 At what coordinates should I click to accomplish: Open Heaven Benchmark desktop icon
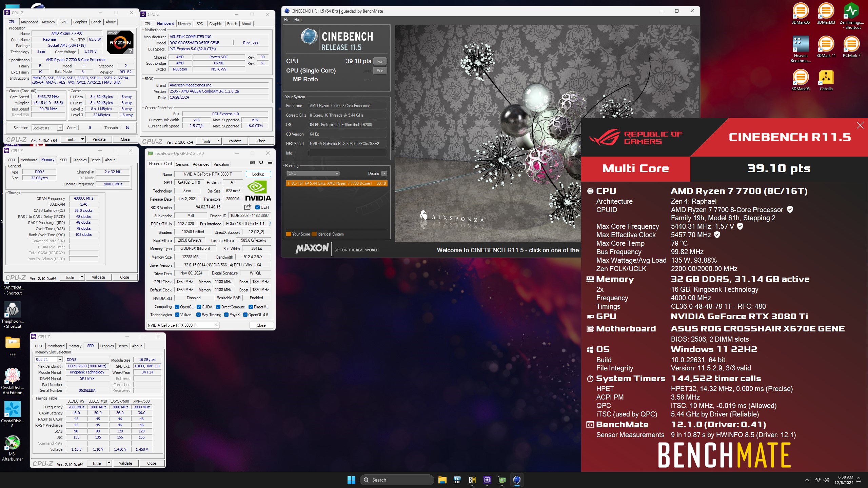800,49
